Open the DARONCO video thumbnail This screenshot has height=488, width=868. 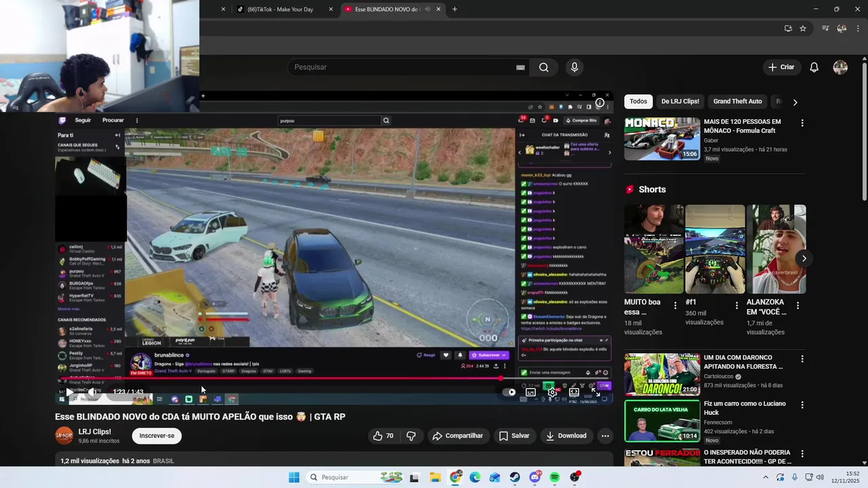click(x=662, y=374)
